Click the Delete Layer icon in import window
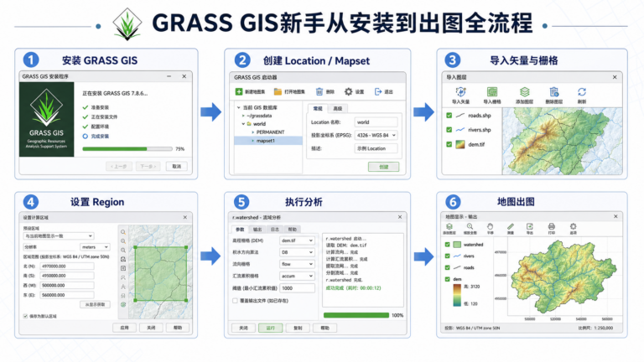The width and height of the screenshot is (644, 362). point(553,92)
